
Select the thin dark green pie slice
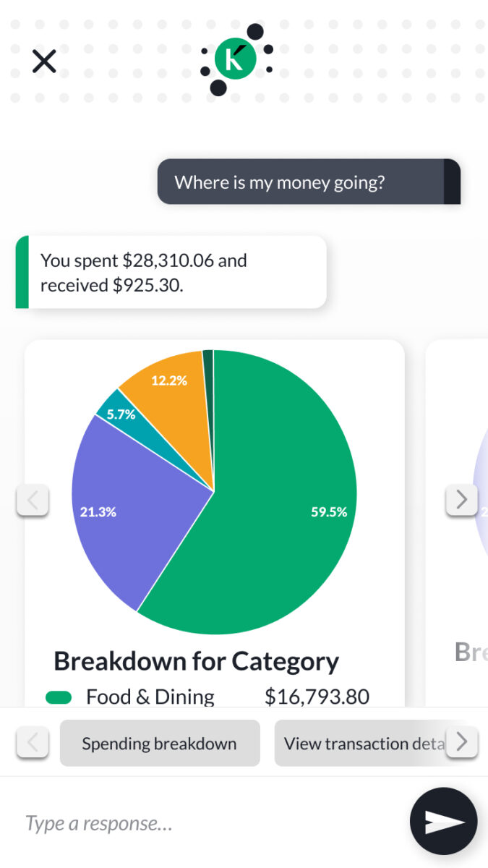pyautogui.click(x=208, y=369)
